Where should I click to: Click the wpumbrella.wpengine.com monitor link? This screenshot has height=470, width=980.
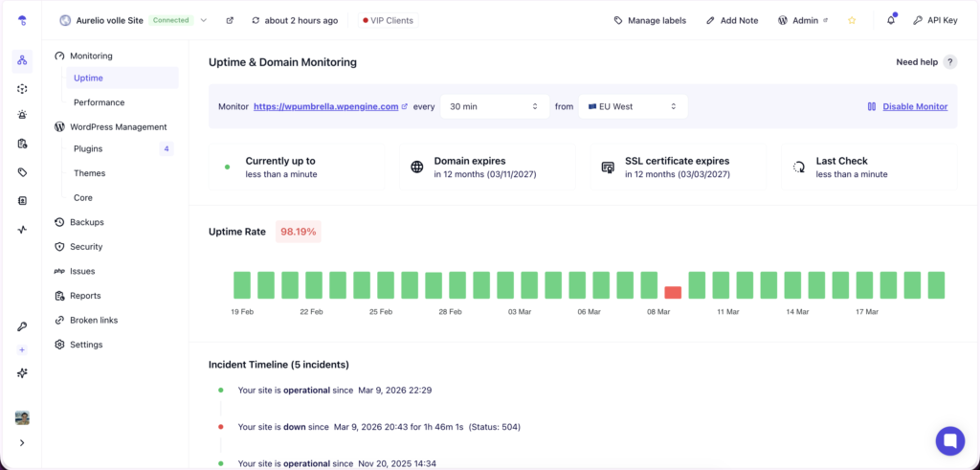click(325, 106)
